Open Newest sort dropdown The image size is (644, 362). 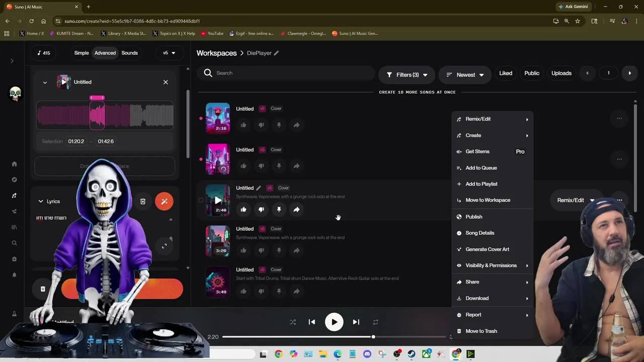pos(465,75)
